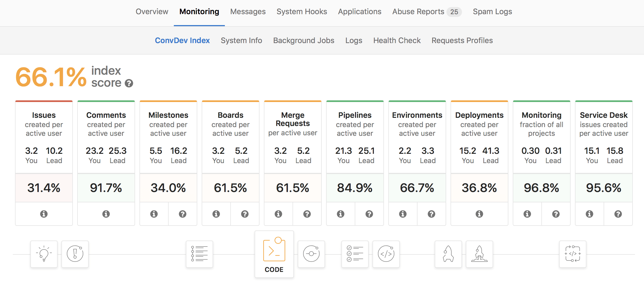Click the info icon under the Issues card
The width and height of the screenshot is (644, 288).
click(x=44, y=214)
